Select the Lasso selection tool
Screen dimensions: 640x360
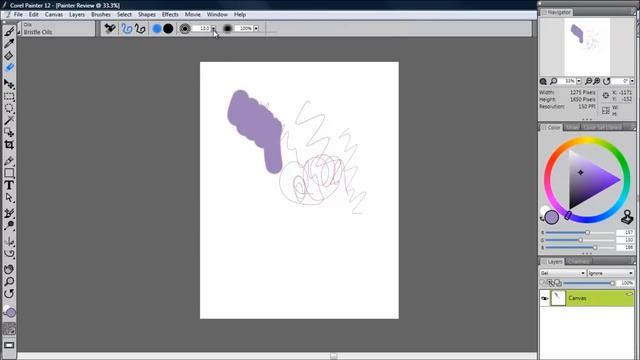click(9, 109)
